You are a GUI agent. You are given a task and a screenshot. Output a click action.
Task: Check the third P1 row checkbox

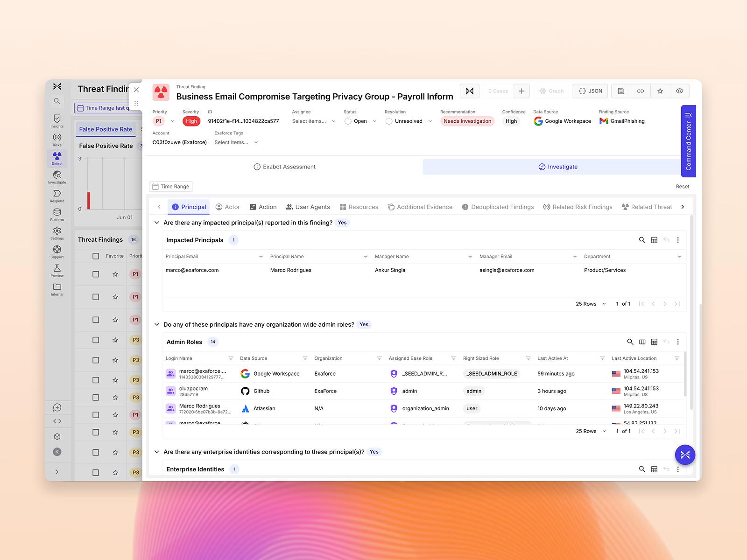click(x=96, y=320)
